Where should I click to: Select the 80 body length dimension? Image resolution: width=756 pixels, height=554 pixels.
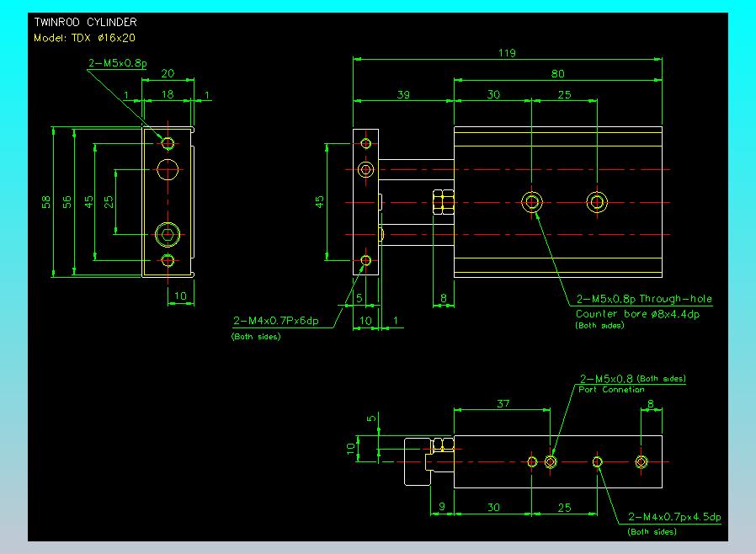[x=558, y=74]
